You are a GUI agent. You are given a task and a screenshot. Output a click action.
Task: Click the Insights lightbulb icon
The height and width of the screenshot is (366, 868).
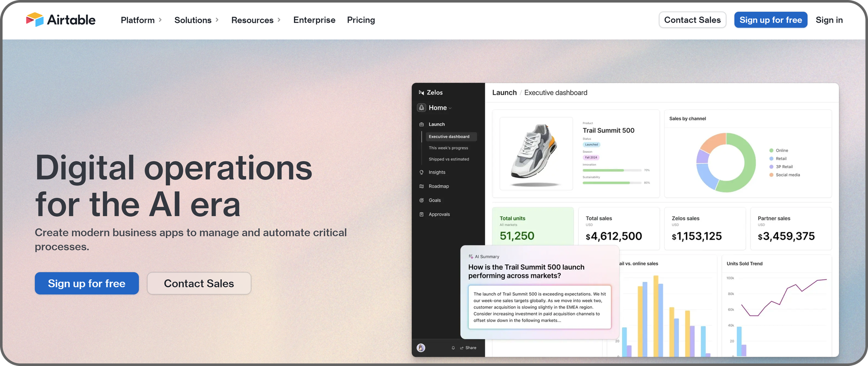click(421, 172)
